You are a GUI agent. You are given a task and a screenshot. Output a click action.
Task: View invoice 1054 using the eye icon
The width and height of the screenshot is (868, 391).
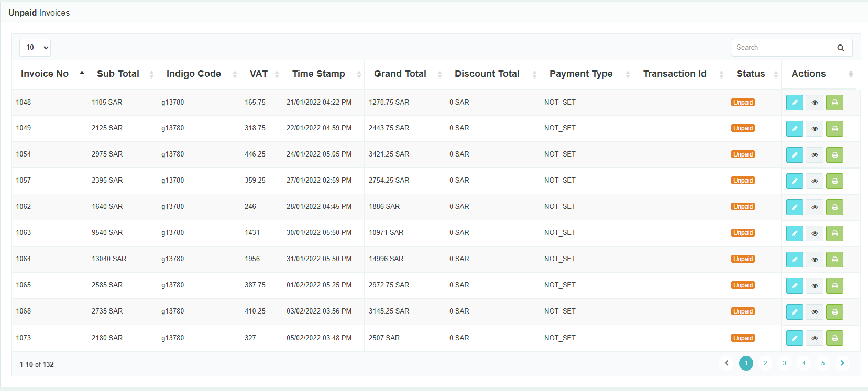[x=815, y=155]
